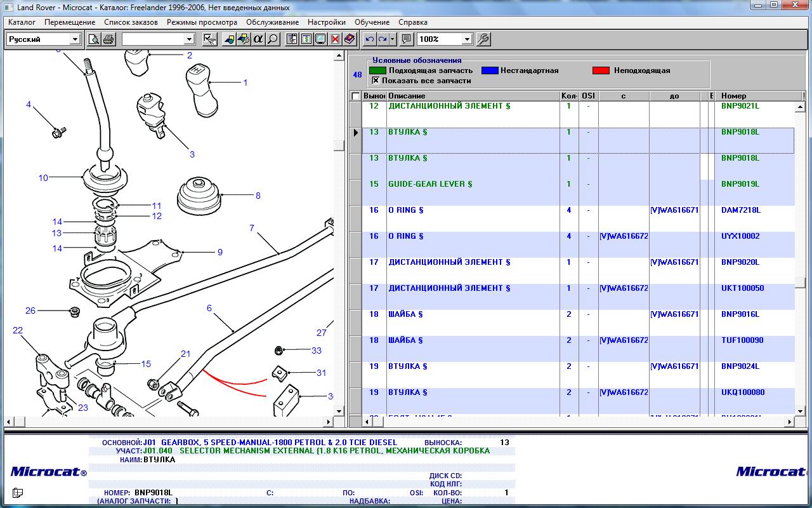Click callout number 8 in diagram
This screenshot has height=508, width=812.
pos(258,196)
